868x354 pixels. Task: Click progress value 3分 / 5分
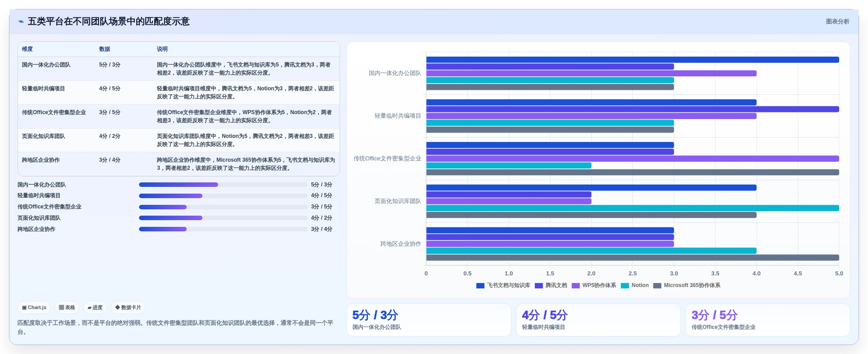(x=322, y=207)
